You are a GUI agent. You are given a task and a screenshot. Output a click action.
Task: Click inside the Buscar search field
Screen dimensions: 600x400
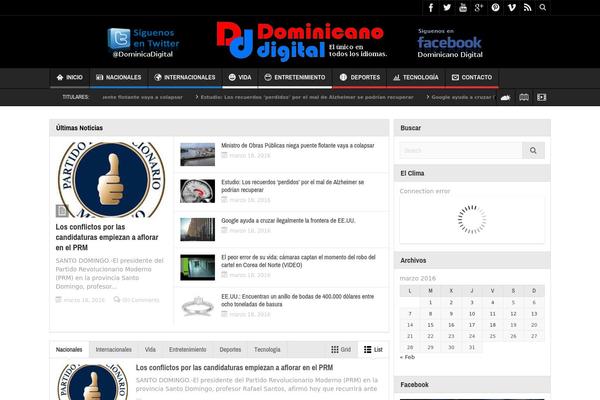[461, 150]
